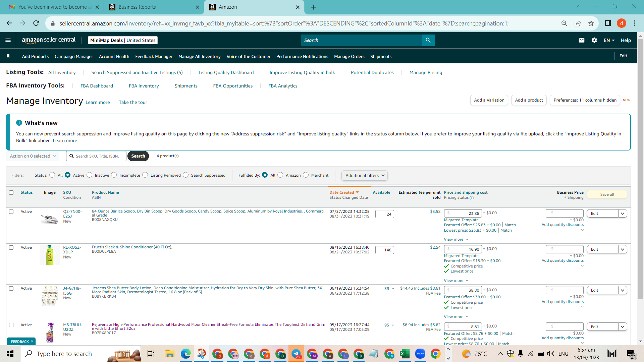Image resolution: width=644 pixels, height=362 pixels.
Task: Select the Search Suppressed radio button
Action: tap(186, 175)
